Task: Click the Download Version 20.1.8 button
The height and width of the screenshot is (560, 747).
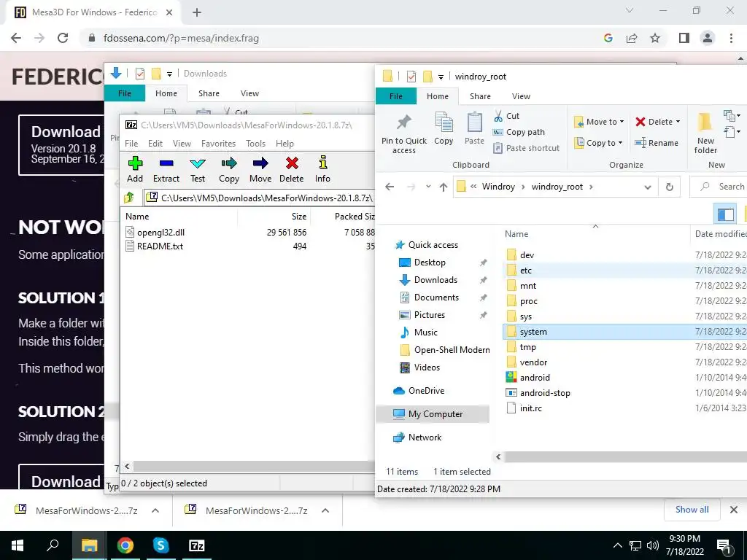Action: pos(62,145)
